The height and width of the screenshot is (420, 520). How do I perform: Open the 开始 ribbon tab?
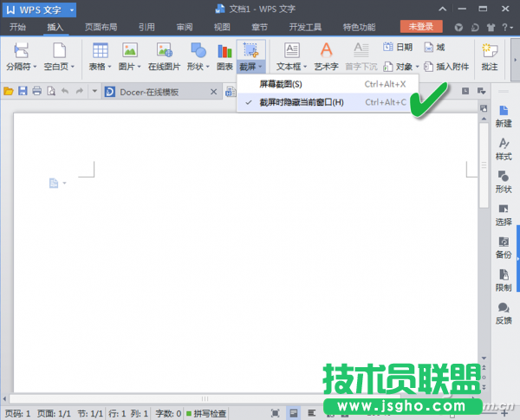pyautogui.click(x=17, y=27)
